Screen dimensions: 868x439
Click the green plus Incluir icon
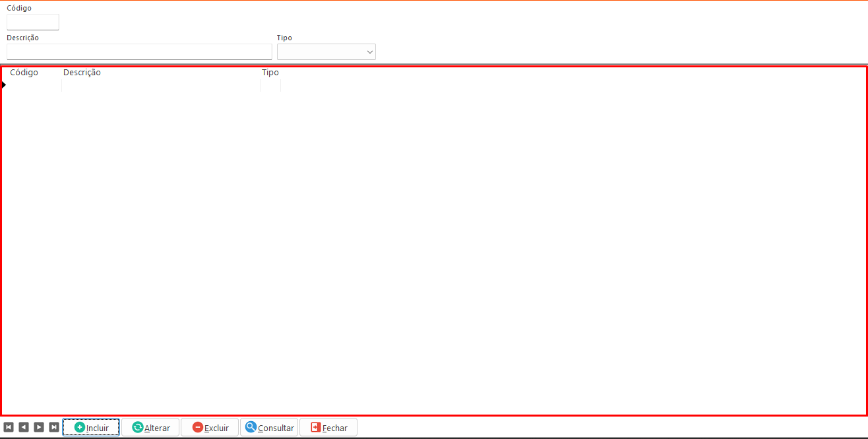[x=80, y=427]
